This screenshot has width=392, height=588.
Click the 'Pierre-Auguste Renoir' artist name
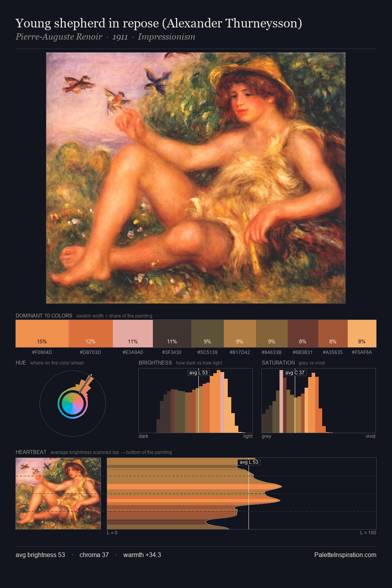59,37
